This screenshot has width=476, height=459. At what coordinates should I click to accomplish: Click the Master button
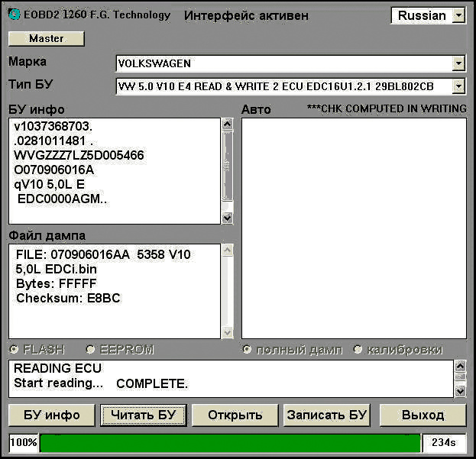tap(46, 38)
